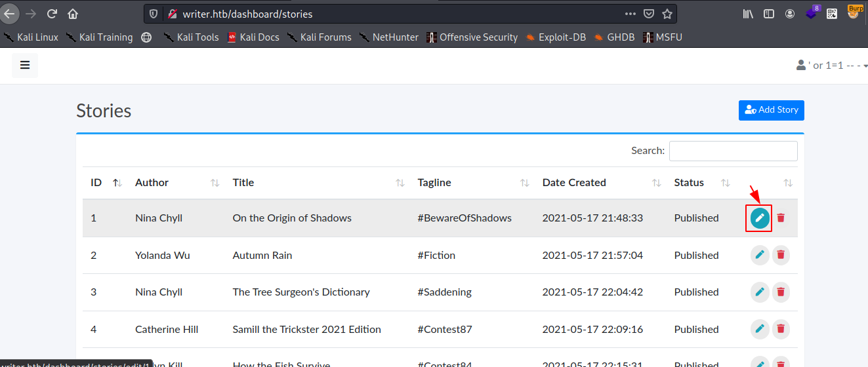Sort by the last actions column

766,183
